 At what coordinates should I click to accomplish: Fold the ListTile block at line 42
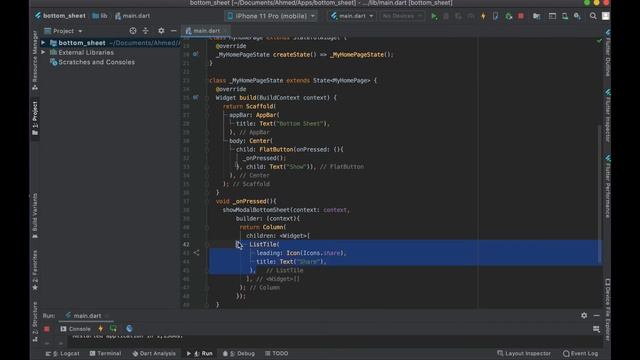pos(207,244)
